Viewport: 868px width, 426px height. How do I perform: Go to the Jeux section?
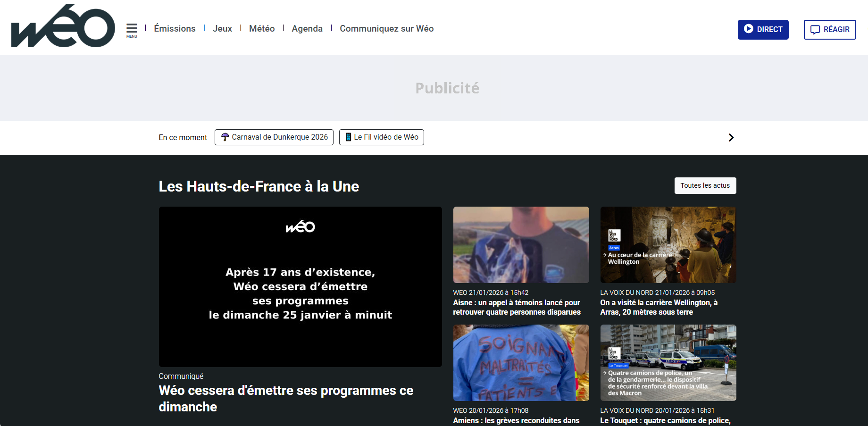pos(222,29)
